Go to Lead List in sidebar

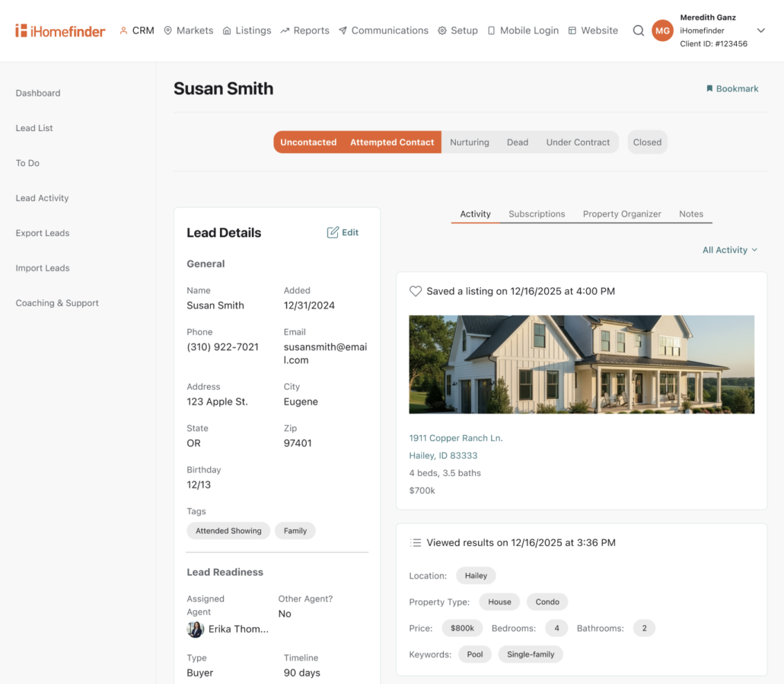[x=34, y=128]
